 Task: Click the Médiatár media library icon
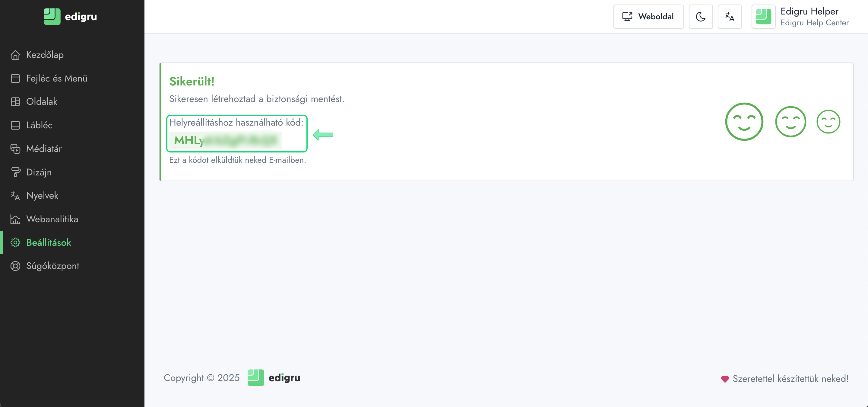point(15,149)
